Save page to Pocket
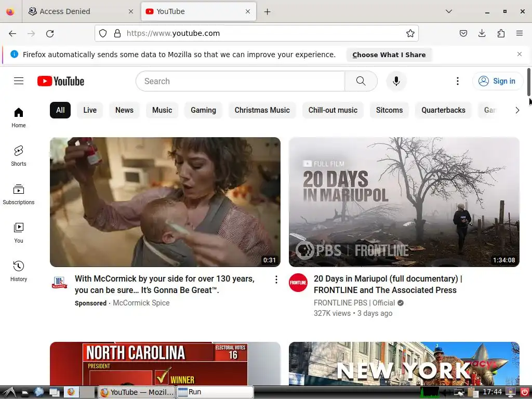 tap(463, 33)
